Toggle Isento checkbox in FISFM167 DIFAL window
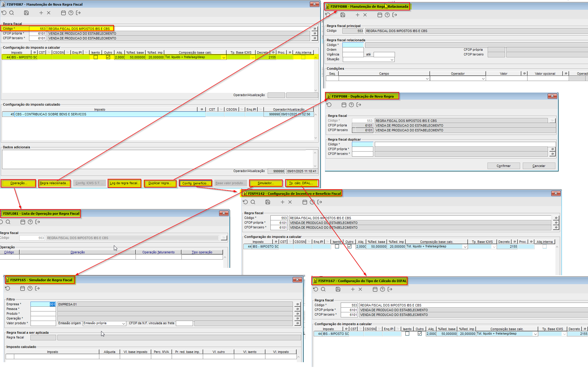The image size is (588, 369). 407,334
